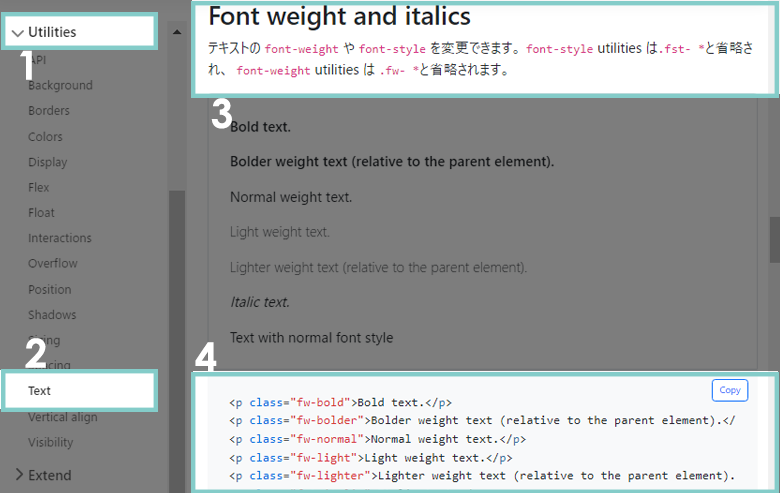
Task: Select Position from Utilities list
Action: pyautogui.click(x=49, y=289)
